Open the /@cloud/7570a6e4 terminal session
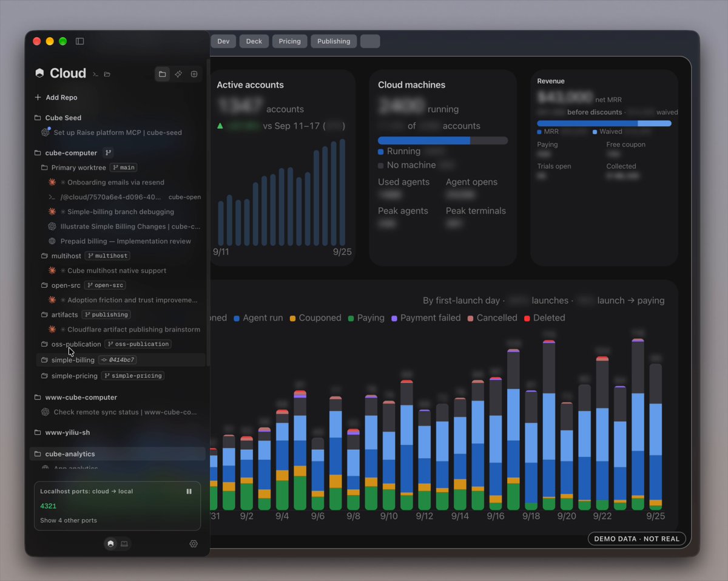 (x=124, y=197)
